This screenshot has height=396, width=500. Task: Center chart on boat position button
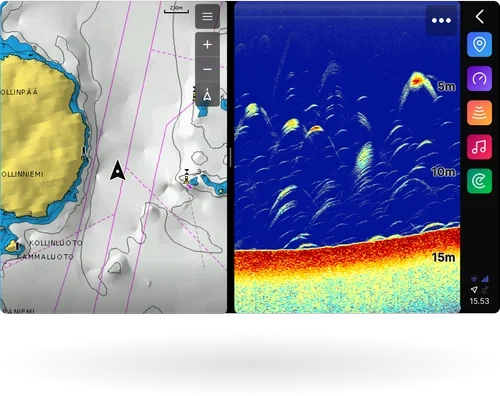[207, 95]
